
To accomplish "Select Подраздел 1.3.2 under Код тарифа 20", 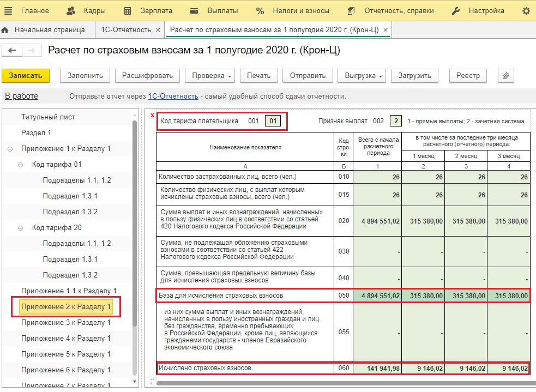I will 70,275.
